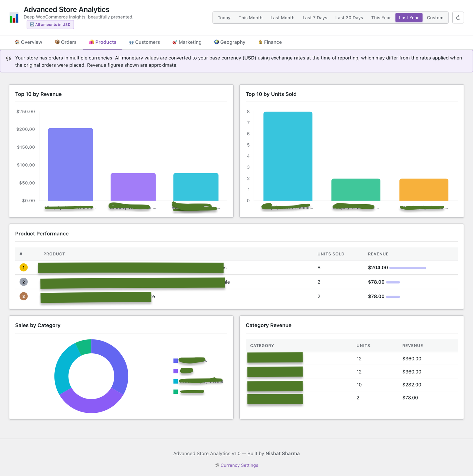The height and width of the screenshot is (476, 473).
Task: Click the 8 units sold cell
Action: pos(319,268)
